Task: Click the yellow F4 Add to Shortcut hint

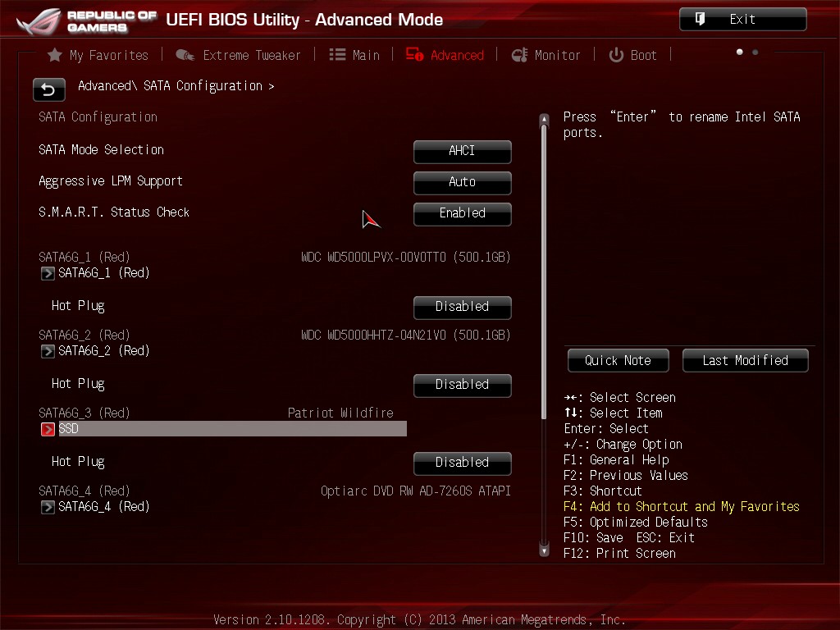Action: 682,507
